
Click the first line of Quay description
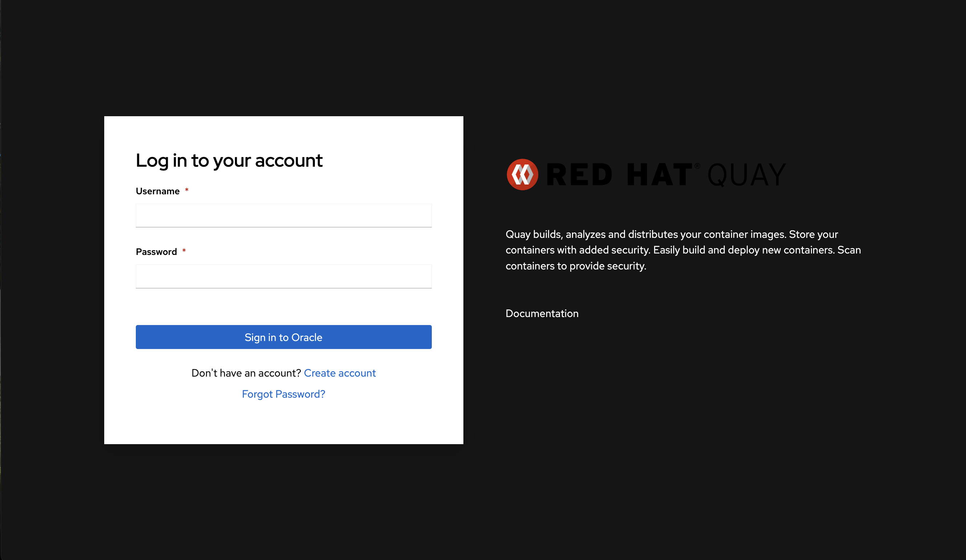tap(671, 234)
